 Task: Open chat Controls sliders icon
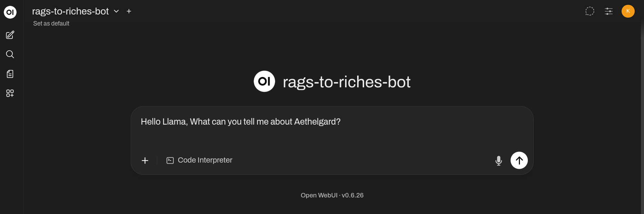pos(608,11)
